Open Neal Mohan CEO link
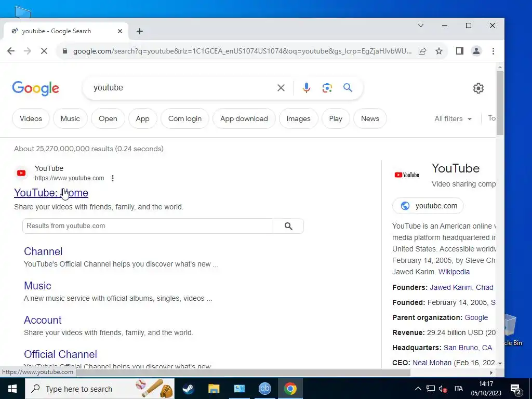532x399 pixels. tap(432, 363)
